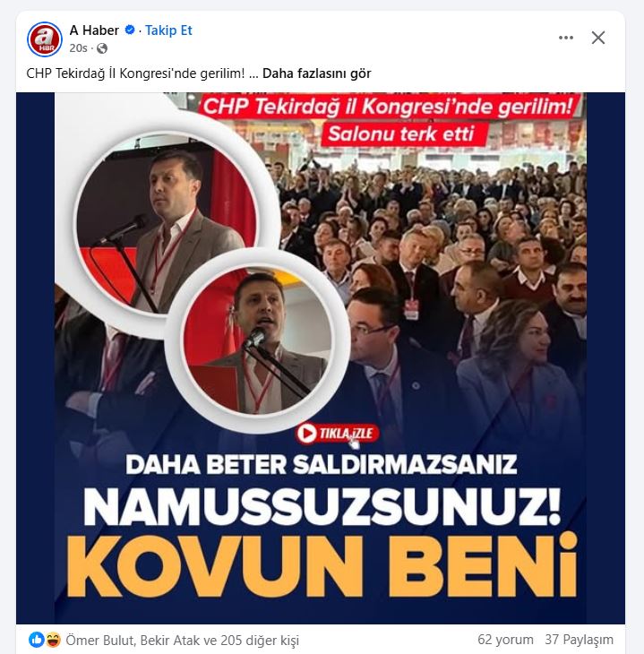Screen dimensions: 644x654
Task: Click the red CHP Tekirdağ il Kongresi banner
Action: (x=388, y=107)
